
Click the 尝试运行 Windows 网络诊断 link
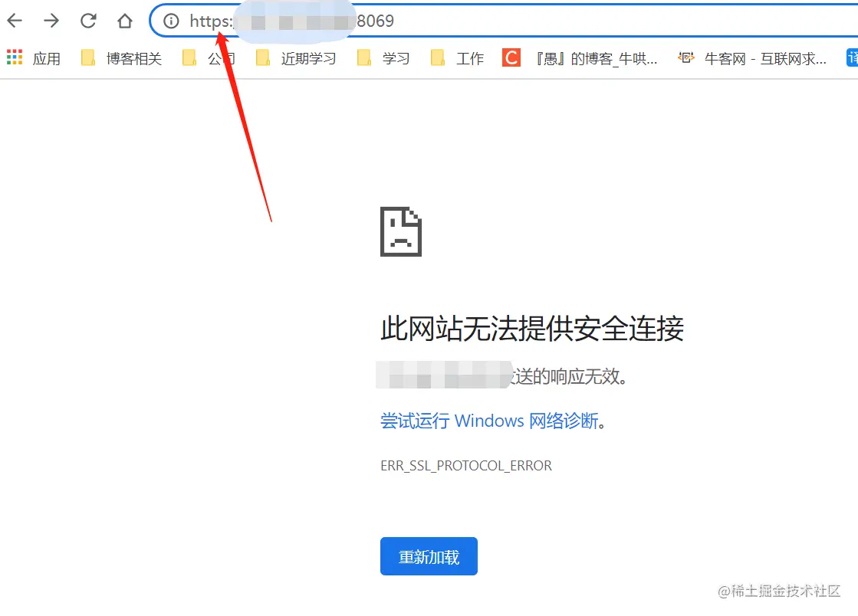(x=489, y=421)
